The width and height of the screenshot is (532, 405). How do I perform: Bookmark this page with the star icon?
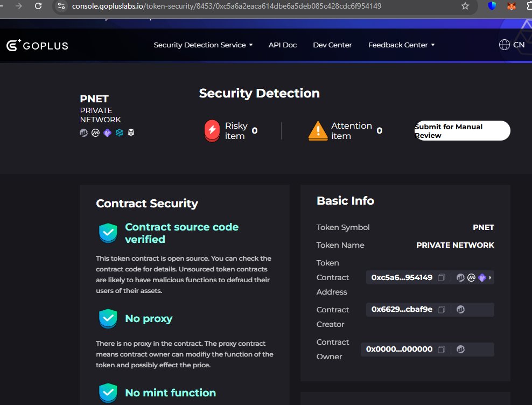[x=465, y=6]
